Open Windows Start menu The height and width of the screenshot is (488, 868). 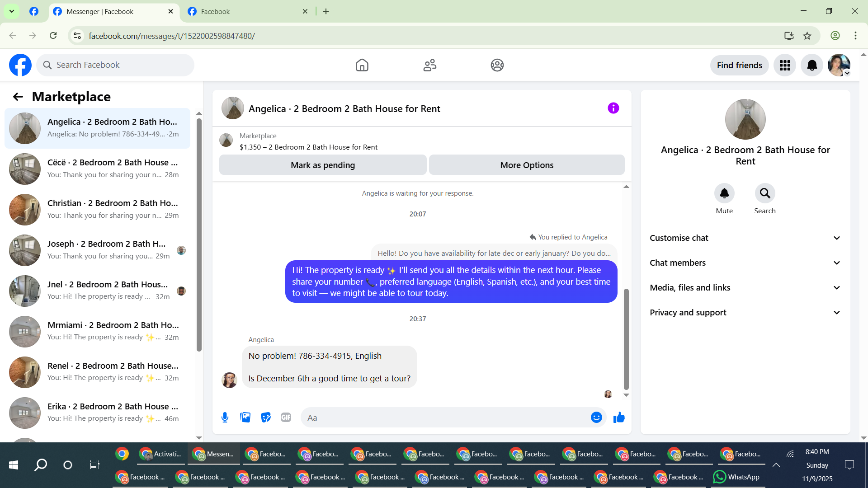(x=14, y=465)
